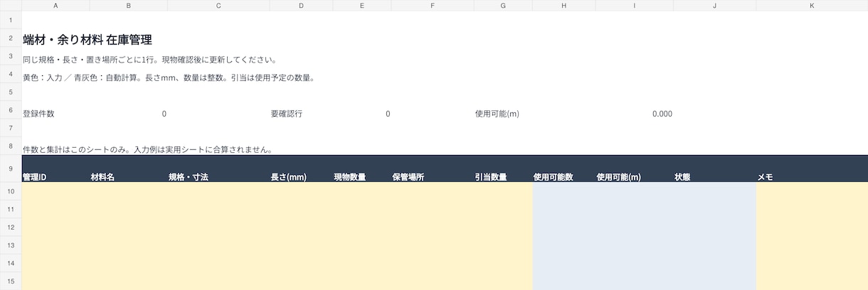Select row 5 header
Screen dimensions: 868x290
[11, 92]
